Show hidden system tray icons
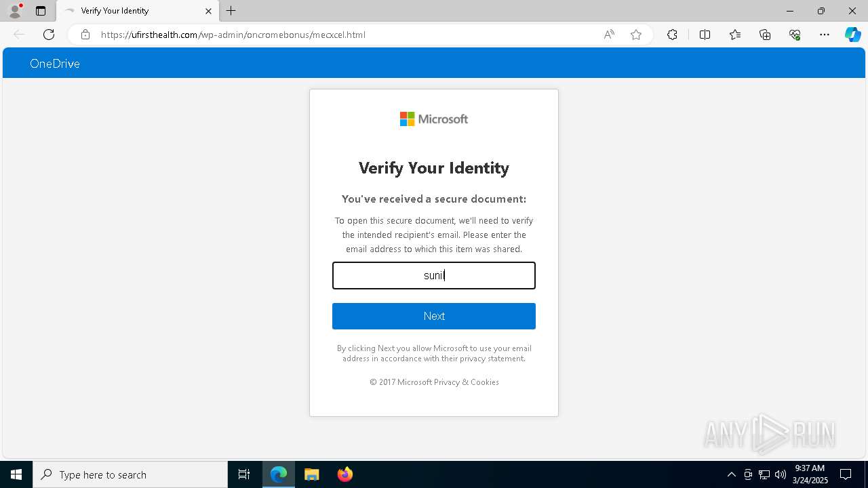 point(731,474)
